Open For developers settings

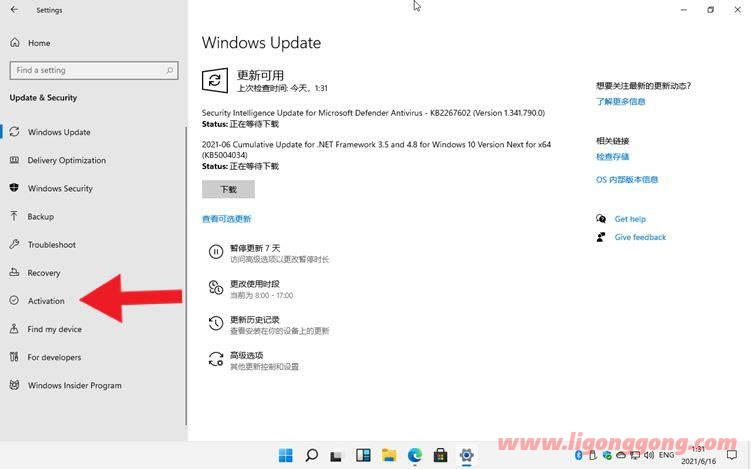(x=54, y=357)
